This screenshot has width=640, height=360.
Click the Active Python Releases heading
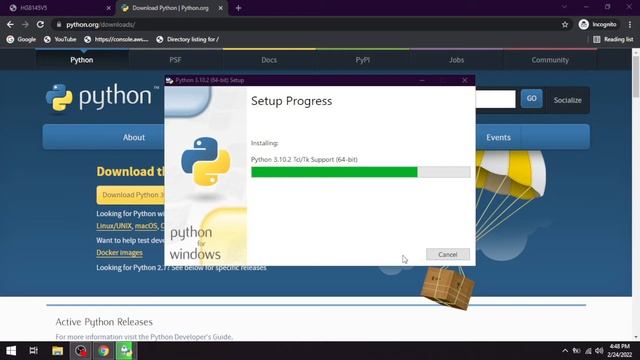(104, 322)
